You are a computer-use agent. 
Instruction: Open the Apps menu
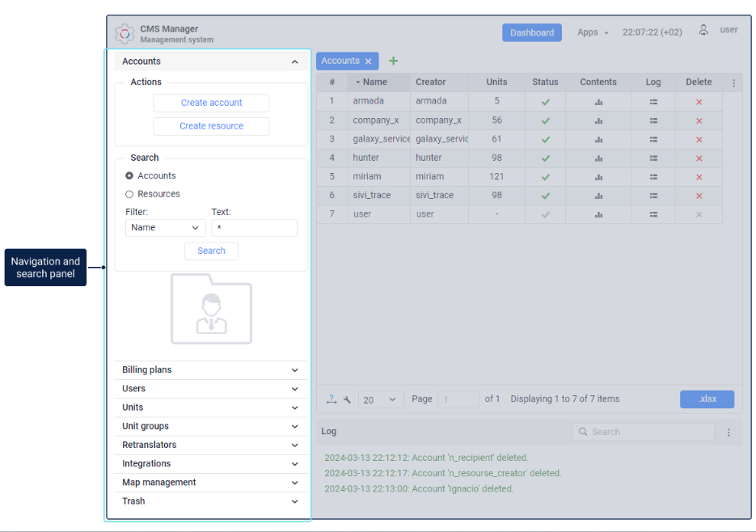593,32
